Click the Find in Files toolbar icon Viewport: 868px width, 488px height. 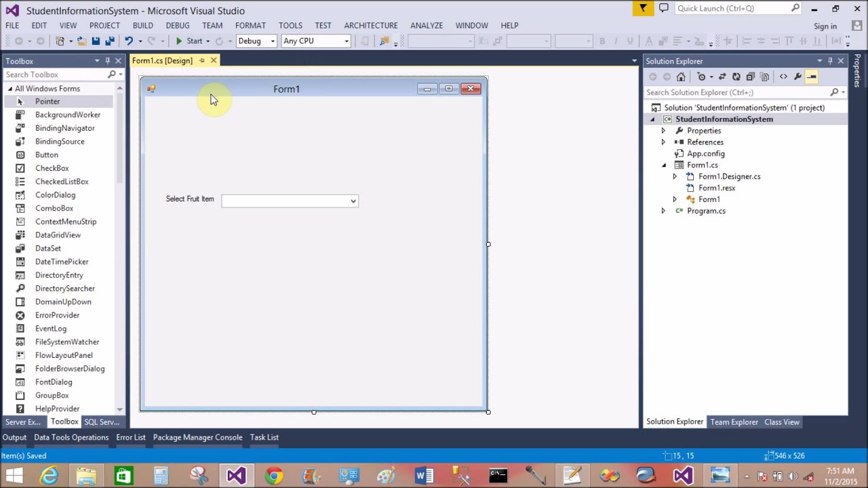(384, 41)
